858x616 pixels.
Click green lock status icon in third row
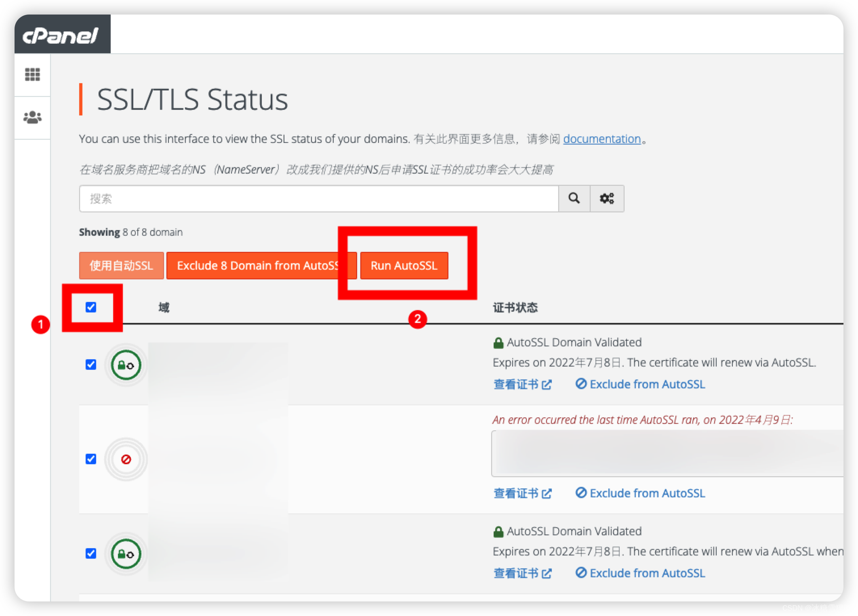[126, 554]
